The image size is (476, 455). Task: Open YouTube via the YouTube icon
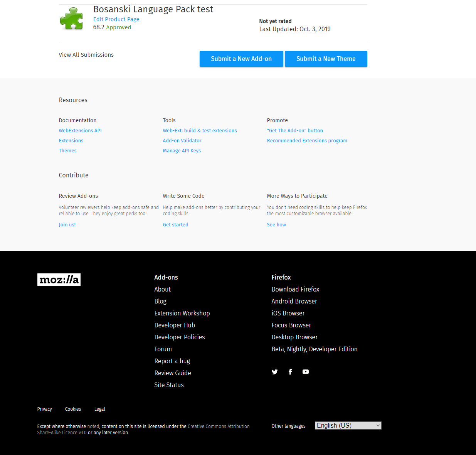(x=305, y=371)
